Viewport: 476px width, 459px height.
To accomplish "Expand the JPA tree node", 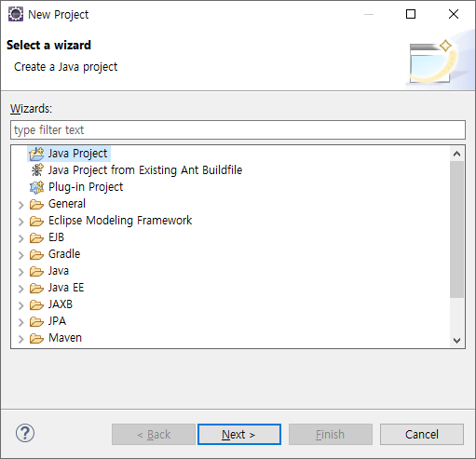I will tap(20, 322).
